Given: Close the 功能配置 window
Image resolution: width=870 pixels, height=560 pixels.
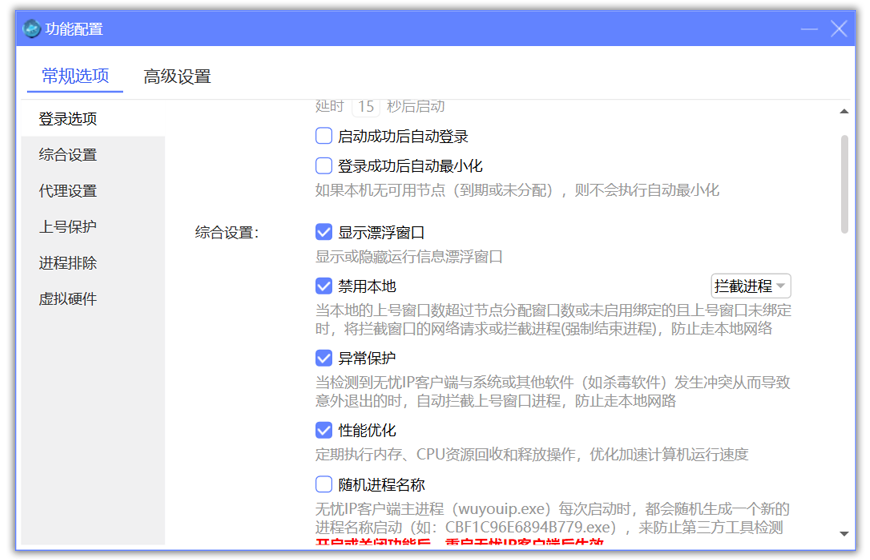Looking at the screenshot, I should coord(839,29).
